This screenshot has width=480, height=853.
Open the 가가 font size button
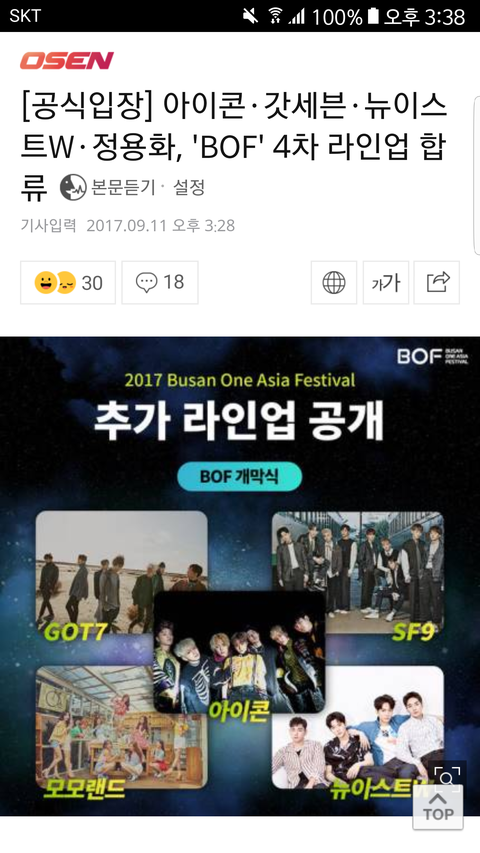(386, 282)
